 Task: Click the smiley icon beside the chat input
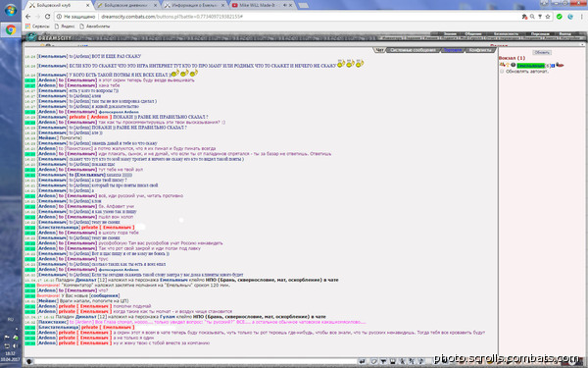pos(29,361)
